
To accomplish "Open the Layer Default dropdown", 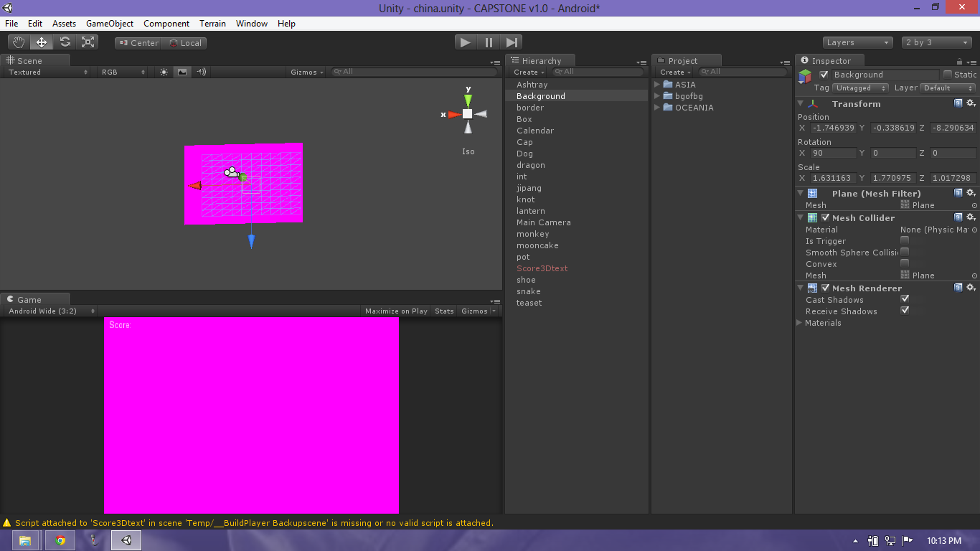I will pos(948,88).
